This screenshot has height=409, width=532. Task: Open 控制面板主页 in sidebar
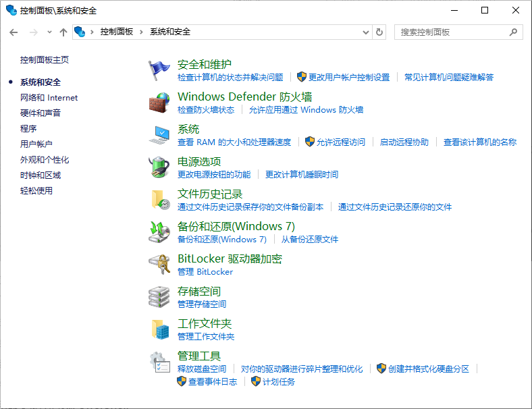(x=45, y=60)
